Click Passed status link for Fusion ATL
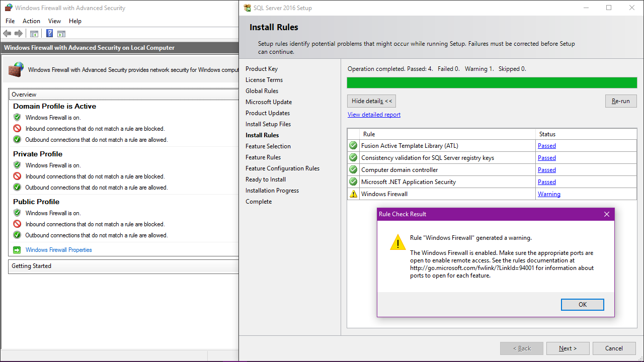 (546, 146)
